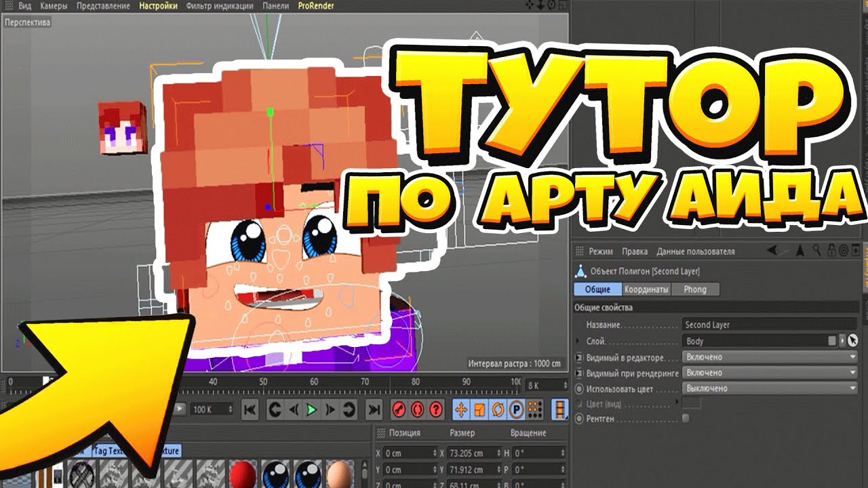Click the red Record Active Objects key icon

[x=399, y=409]
